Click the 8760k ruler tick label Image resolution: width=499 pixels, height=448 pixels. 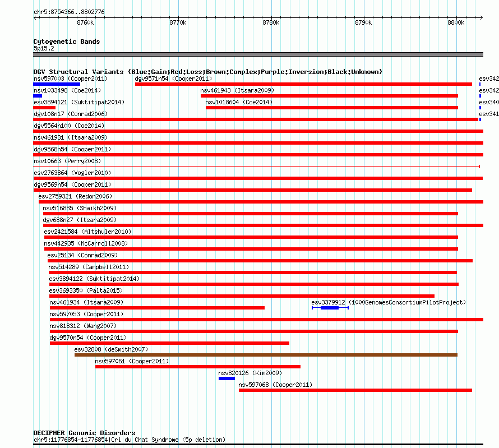coord(85,22)
